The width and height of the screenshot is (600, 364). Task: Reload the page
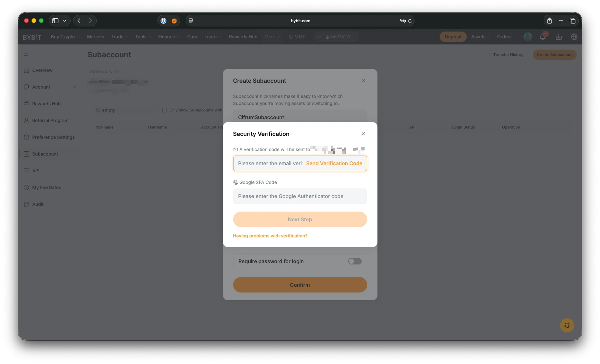[x=410, y=21]
